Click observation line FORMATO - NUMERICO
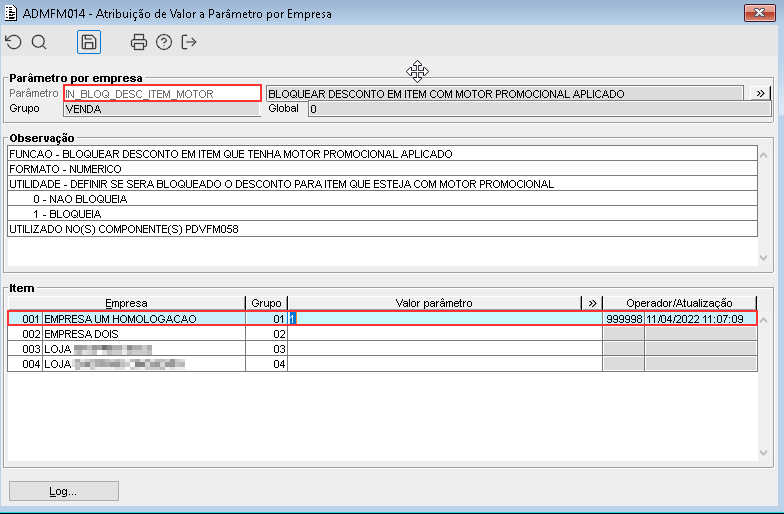The height and width of the screenshot is (514, 784). pyautogui.click(x=382, y=168)
